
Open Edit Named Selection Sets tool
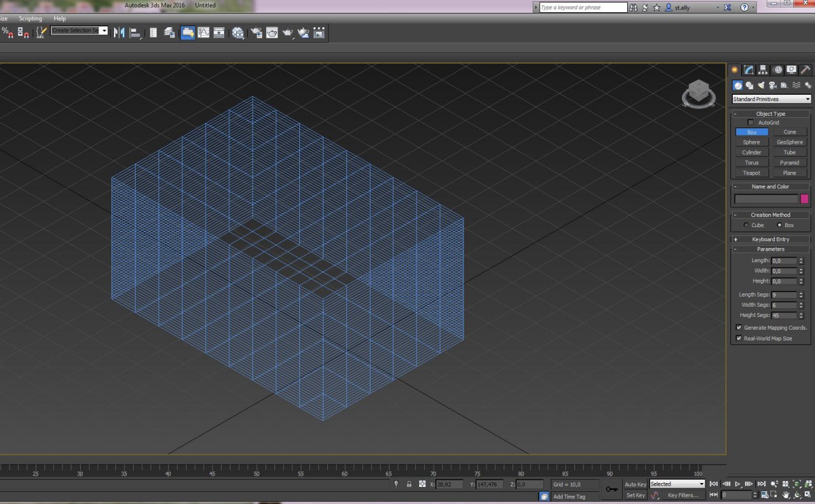pos(41,32)
